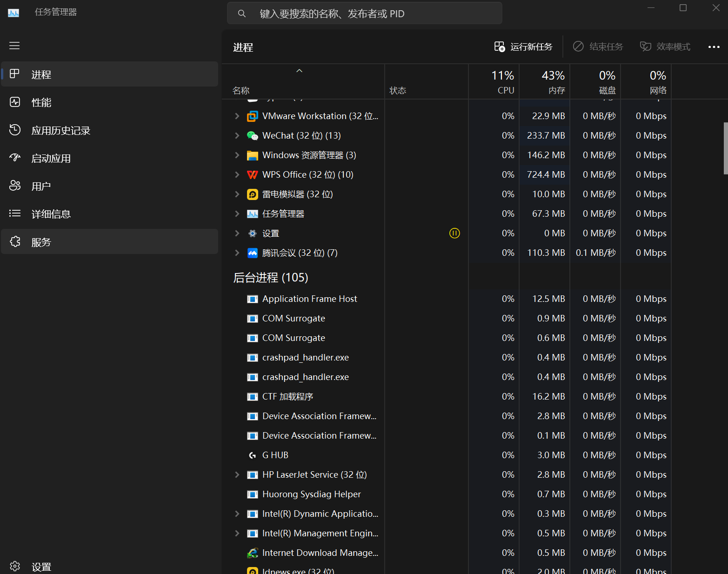
Task: Click Internet Download Manager icon
Action: (x=252, y=553)
